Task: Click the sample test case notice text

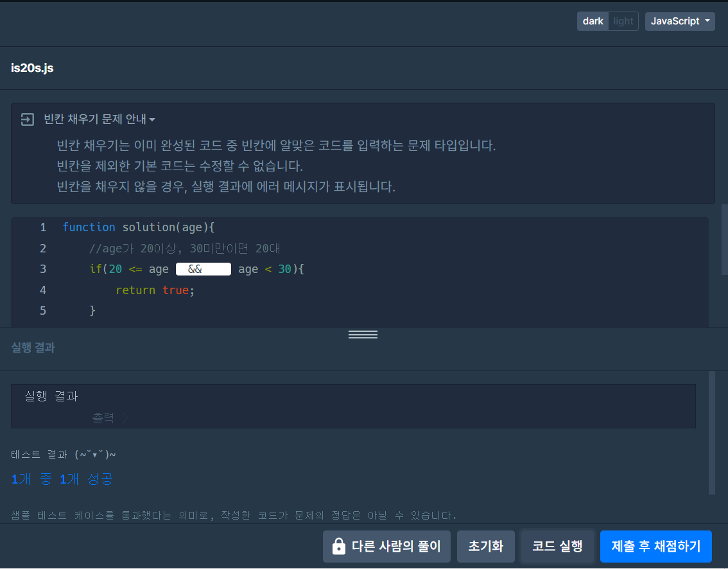Action: coord(234,515)
